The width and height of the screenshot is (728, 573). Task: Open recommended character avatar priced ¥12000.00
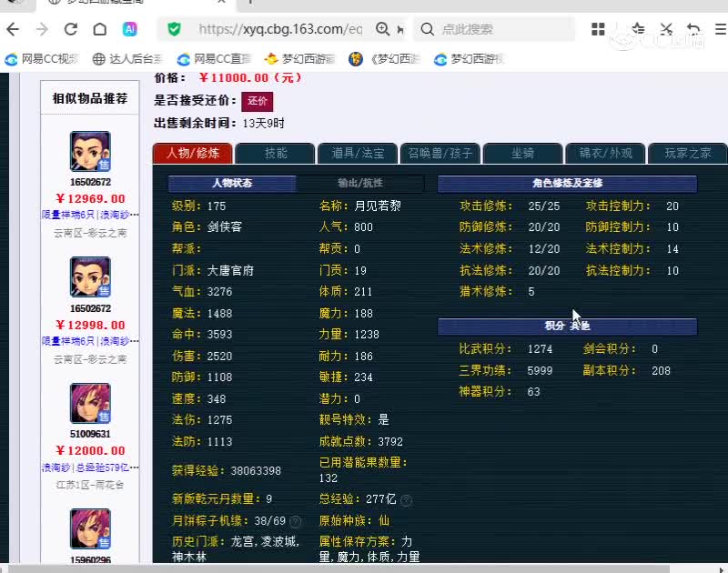pos(90,403)
